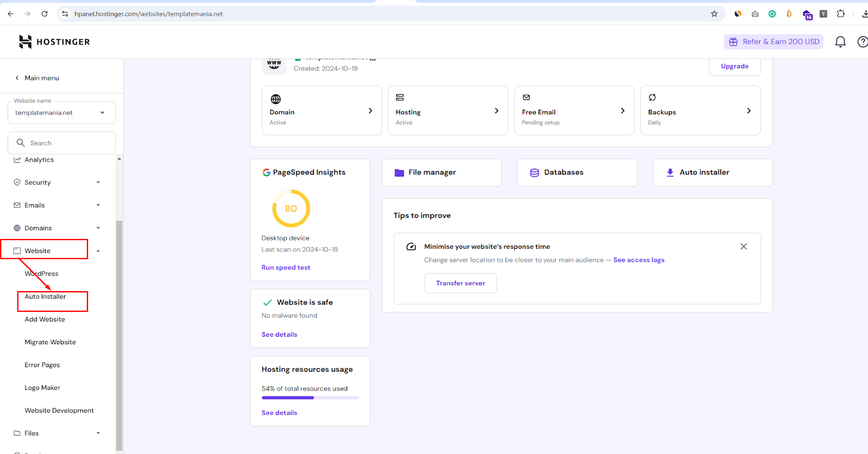Select Add Website in sidebar
The width and height of the screenshot is (868, 454).
(44, 319)
